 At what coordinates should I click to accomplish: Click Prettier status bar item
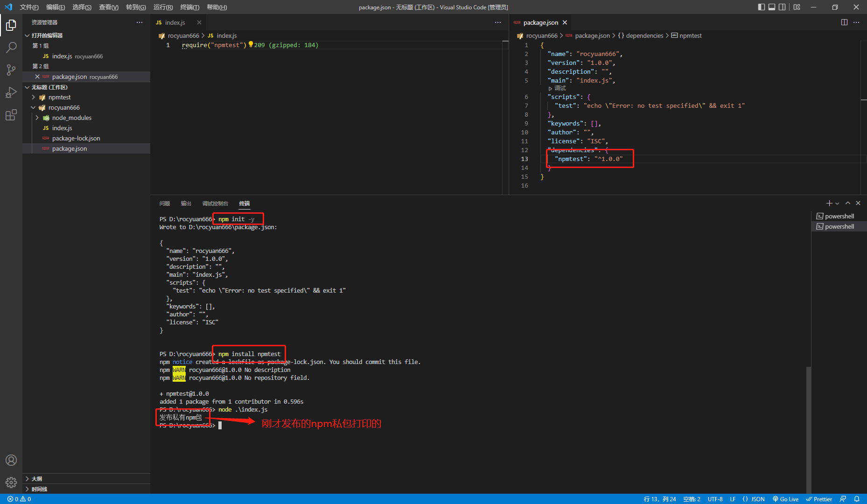[819, 499]
